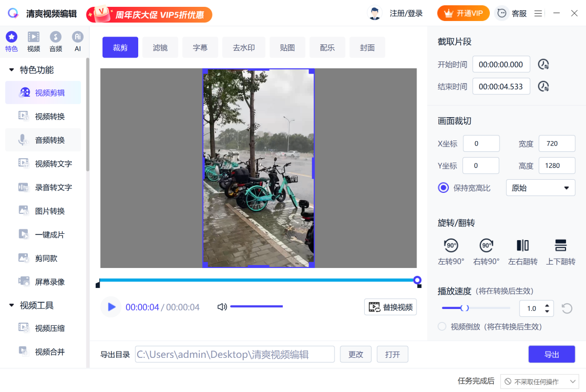Switch to the 滤镜 tab

[x=160, y=47]
